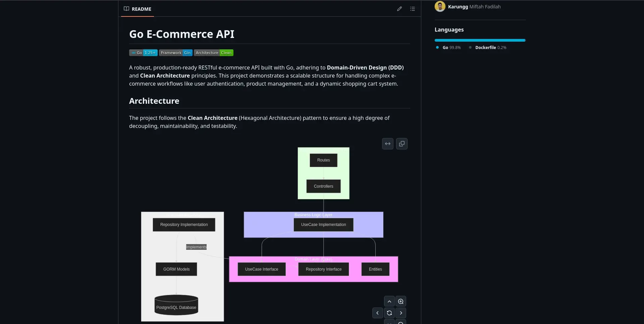Click the GORM Models node
The image size is (644, 324).
176,269
